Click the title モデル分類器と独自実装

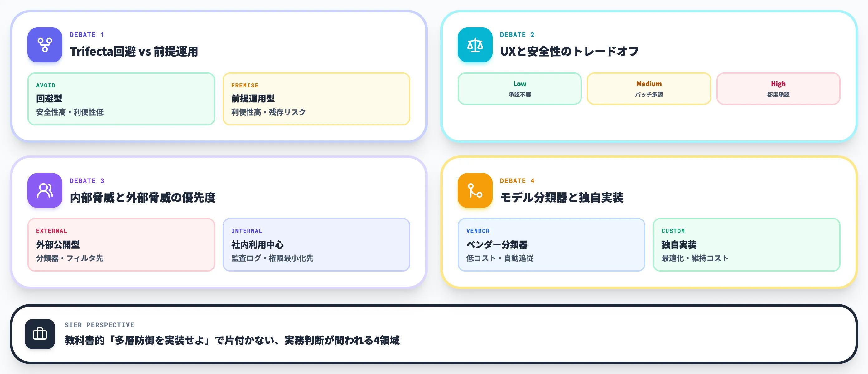[x=562, y=198]
